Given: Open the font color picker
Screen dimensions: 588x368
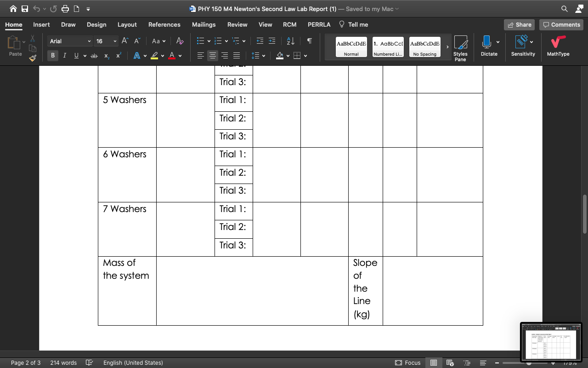Looking at the screenshot, I should (x=172, y=55).
